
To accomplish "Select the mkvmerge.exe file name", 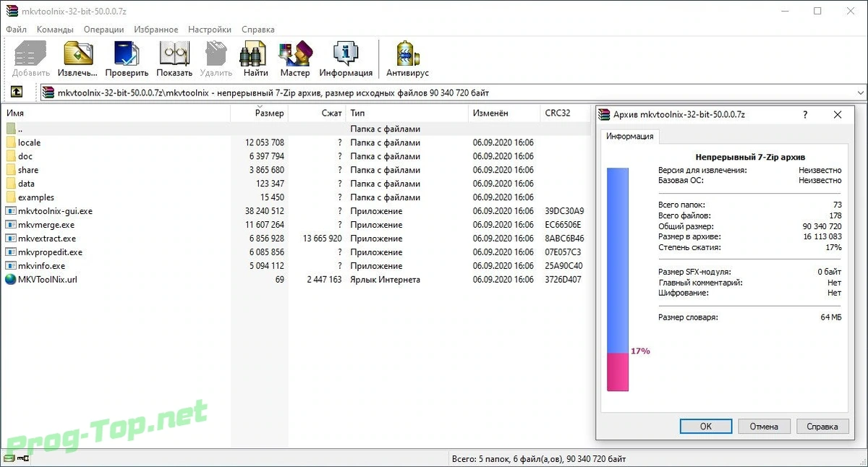I will coord(46,225).
